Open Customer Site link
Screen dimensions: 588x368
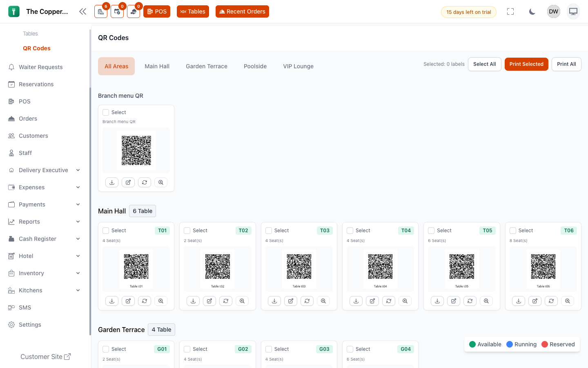45,357
